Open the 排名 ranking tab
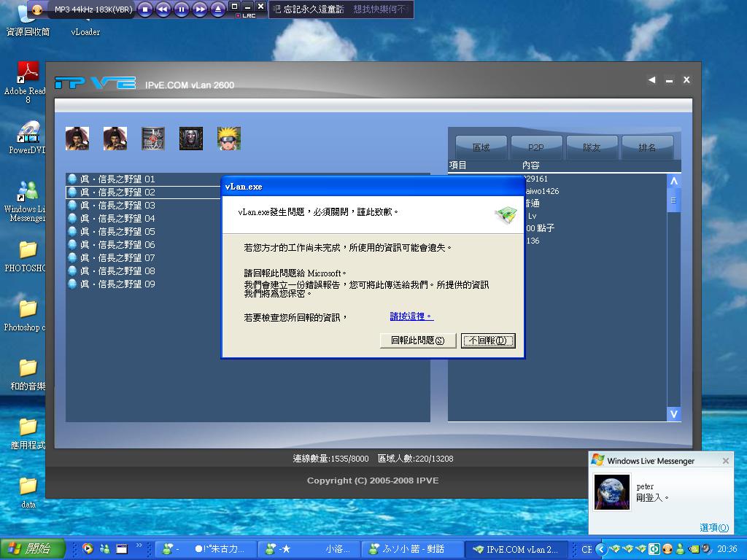Viewport: 747px width, 560px height. (646, 147)
